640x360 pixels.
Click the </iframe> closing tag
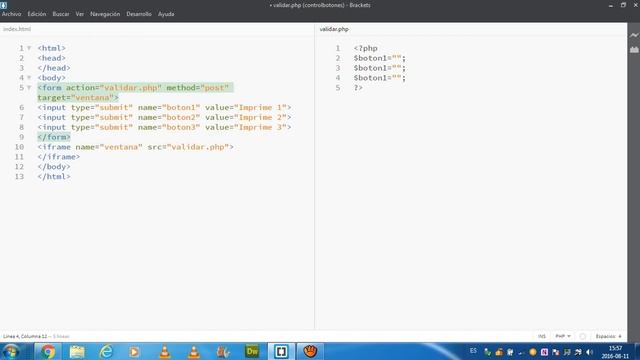coord(58,157)
